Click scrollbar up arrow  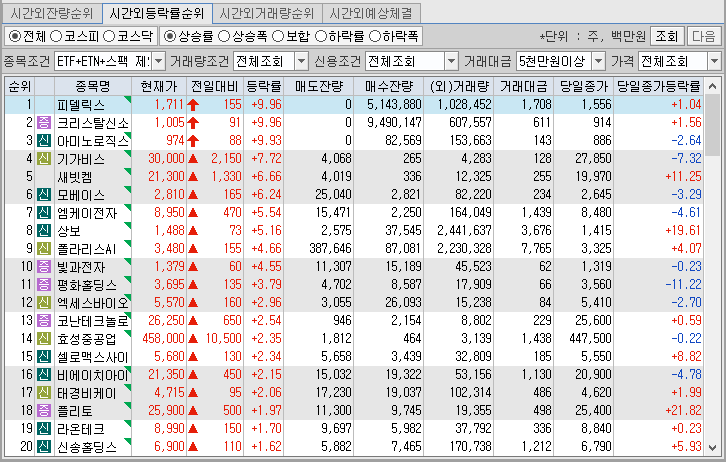[712, 86]
